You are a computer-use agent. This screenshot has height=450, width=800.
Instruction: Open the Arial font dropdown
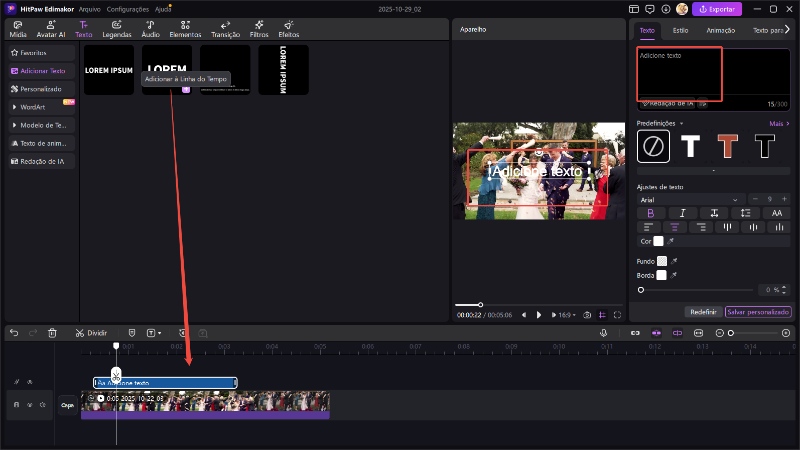(690, 199)
